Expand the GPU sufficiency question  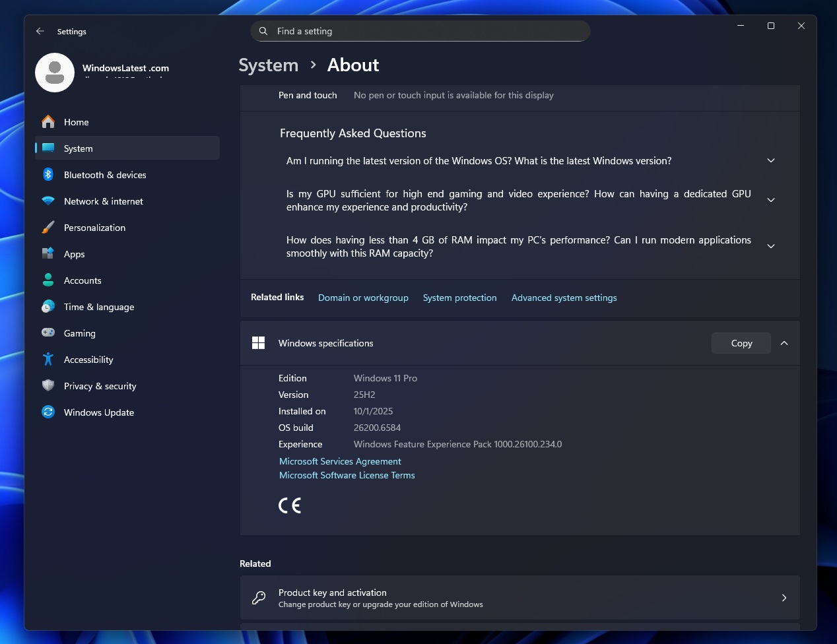pos(770,199)
